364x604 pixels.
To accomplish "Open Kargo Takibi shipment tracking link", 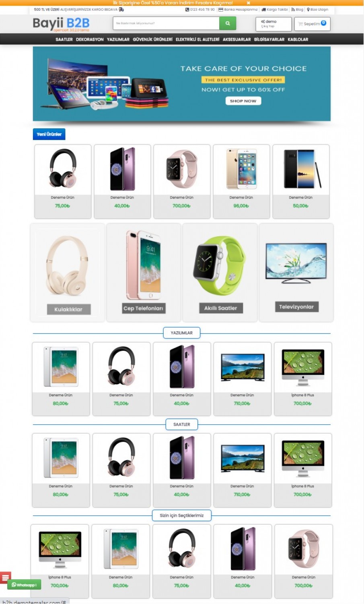I will 275,9.
